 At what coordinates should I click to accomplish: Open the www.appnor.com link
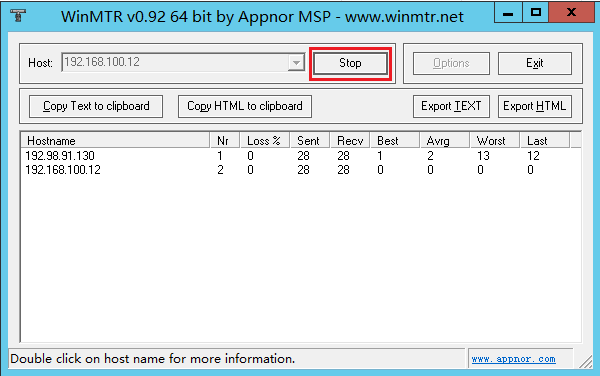coord(514,359)
